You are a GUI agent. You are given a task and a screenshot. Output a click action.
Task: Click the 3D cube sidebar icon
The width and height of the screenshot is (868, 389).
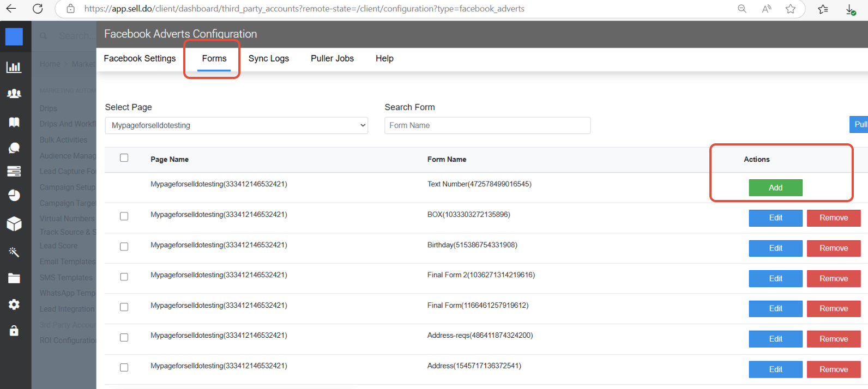[14, 223]
